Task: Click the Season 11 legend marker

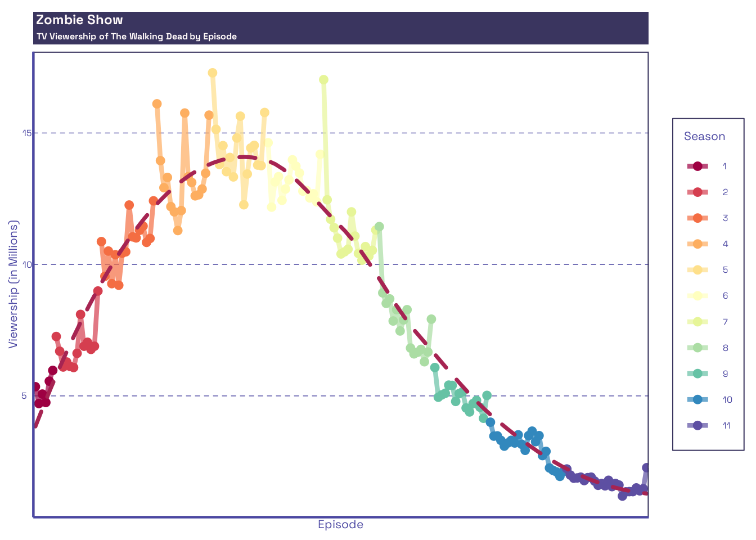Action: click(x=697, y=425)
